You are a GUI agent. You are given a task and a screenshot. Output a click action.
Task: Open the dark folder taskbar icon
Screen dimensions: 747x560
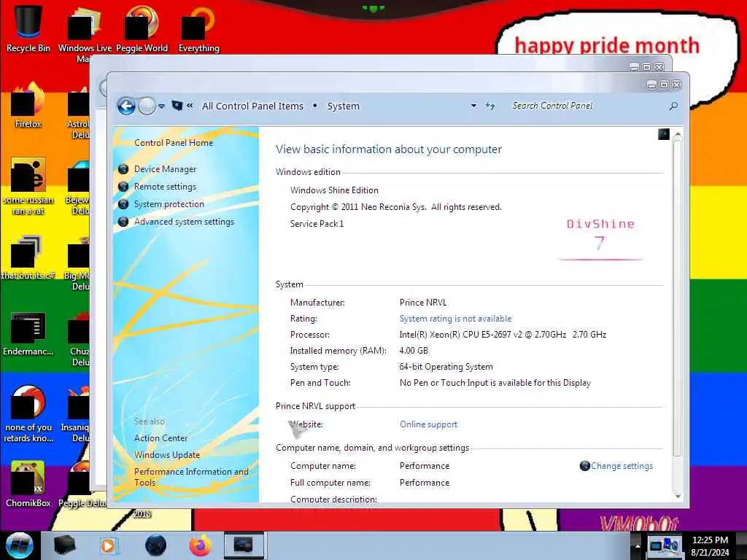[x=64, y=545]
